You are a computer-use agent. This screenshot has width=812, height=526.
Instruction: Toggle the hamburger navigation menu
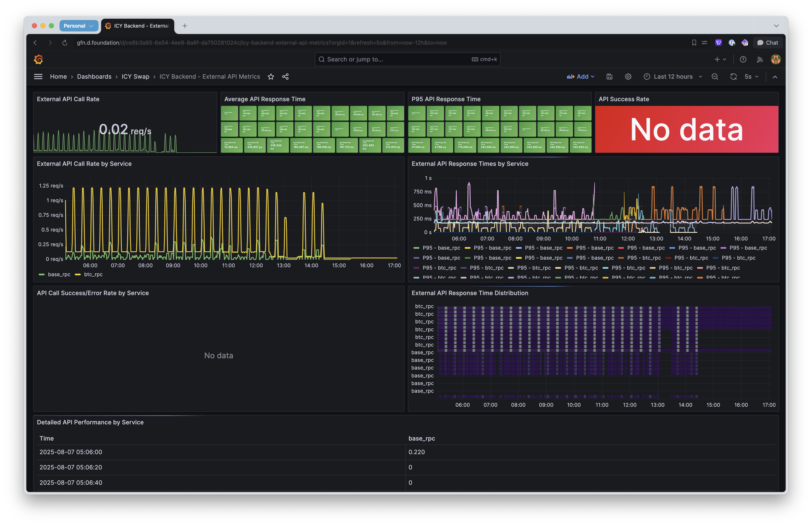pos(38,77)
